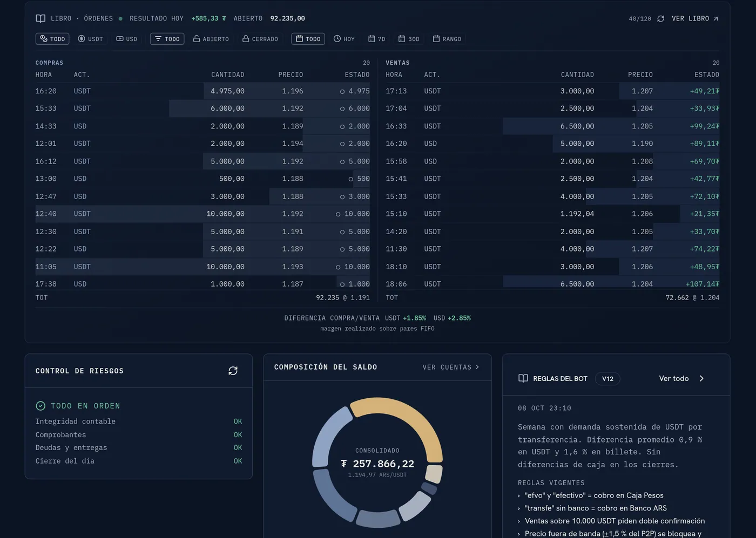Click the Integridad contable risk check

coord(139,421)
